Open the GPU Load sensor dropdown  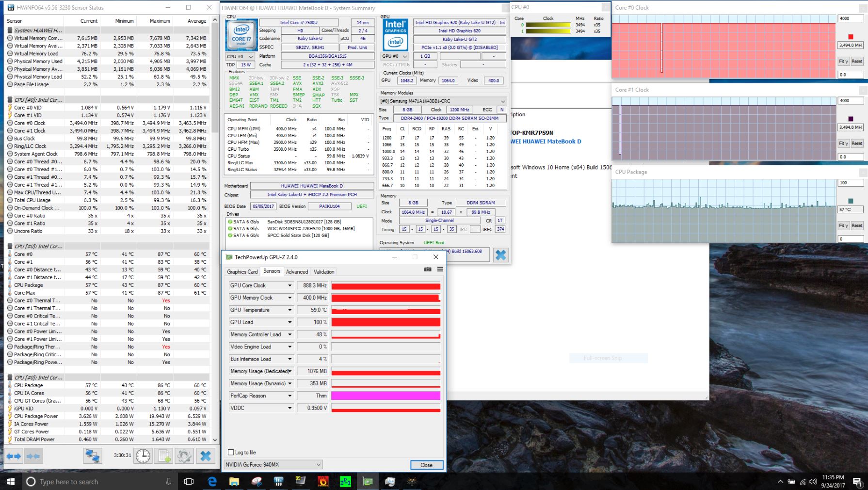point(289,322)
